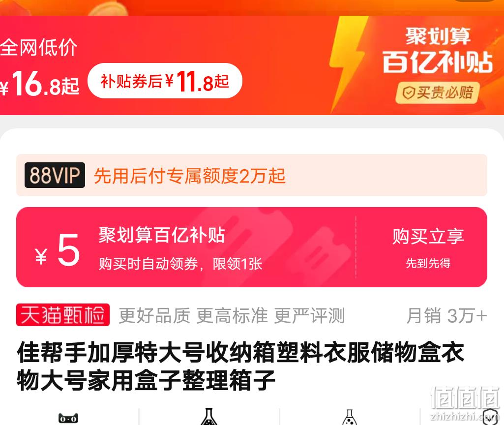Tap the 先到先得 text on coupon
The image size is (504, 425).
pyautogui.click(x=428, y=263)
